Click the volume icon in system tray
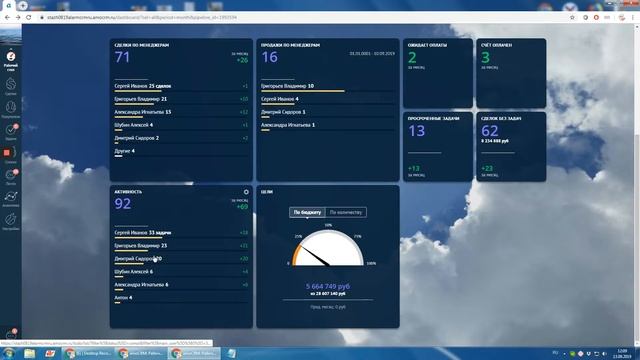The height and width of the screenshot is (360, 640). (x=604, y=353)
